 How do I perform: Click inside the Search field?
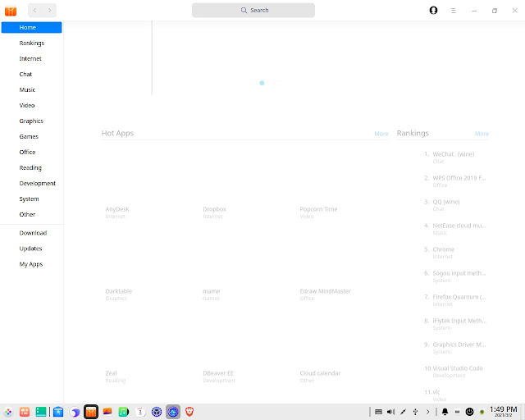(253, 11)
